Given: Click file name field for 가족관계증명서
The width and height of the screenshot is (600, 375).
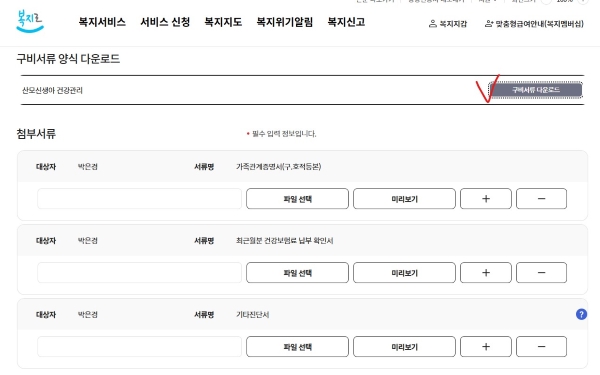Looking at the screenshot, I should 139,199.
